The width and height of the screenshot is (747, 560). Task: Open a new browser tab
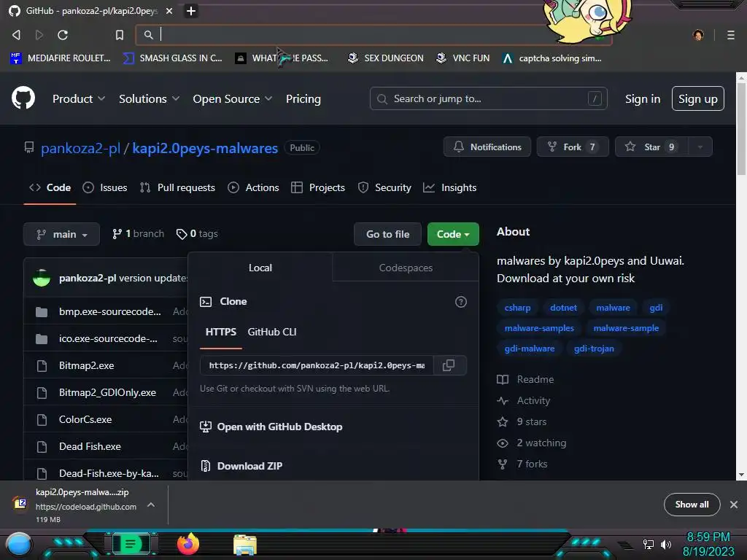pos(191,11)
